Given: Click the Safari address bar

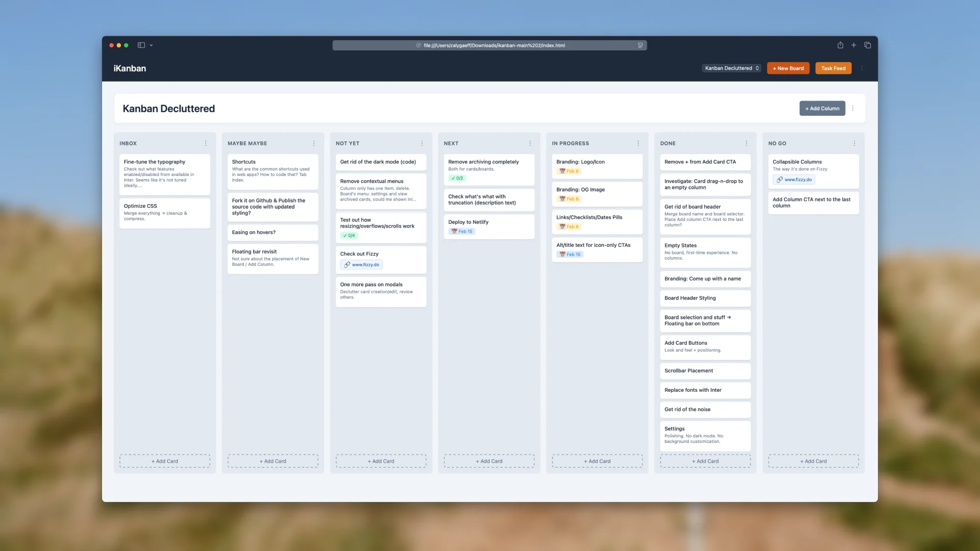Looking at the screenshot, I should point(489,45).
